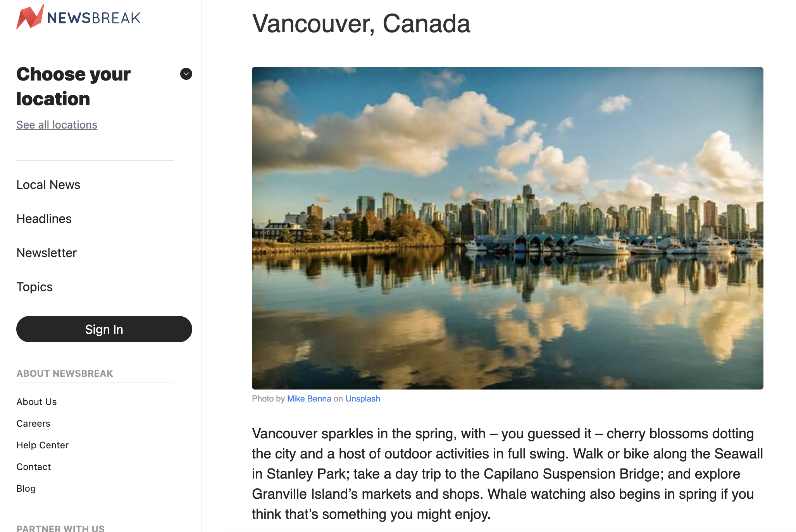Open the Help Center link

[42, 445]
